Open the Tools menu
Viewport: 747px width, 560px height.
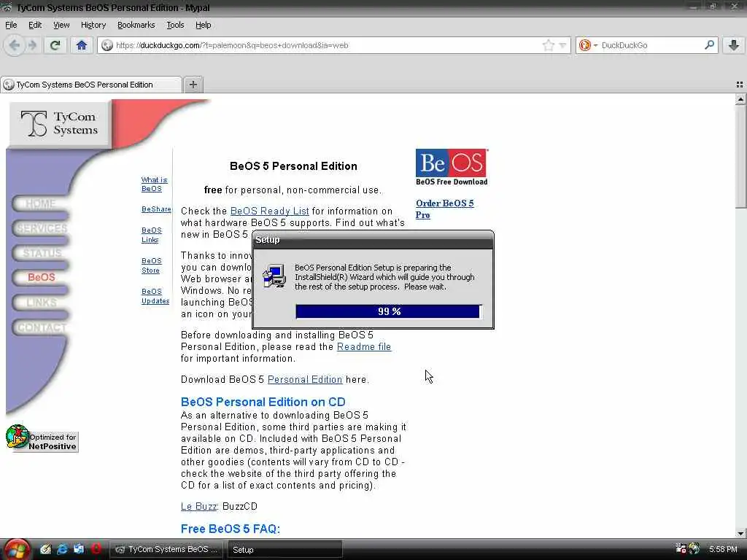click(x=175, y=25)
